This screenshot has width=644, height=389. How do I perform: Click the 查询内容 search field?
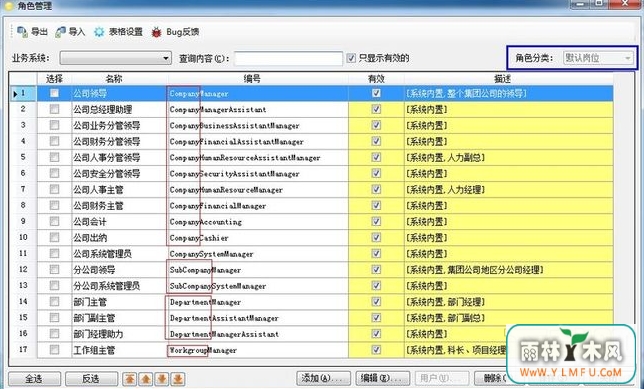288,58
